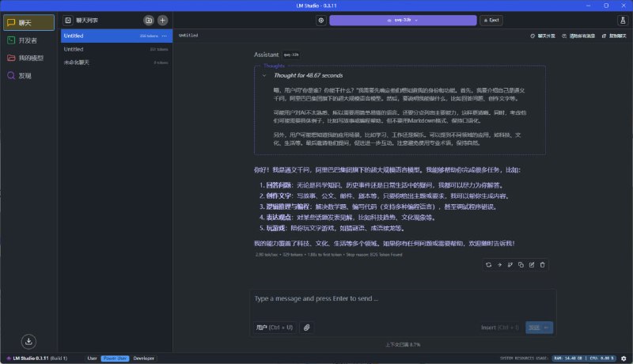Screen dimensions: 633x364
Task: Select Developer mode
Action: coord(144,358)
